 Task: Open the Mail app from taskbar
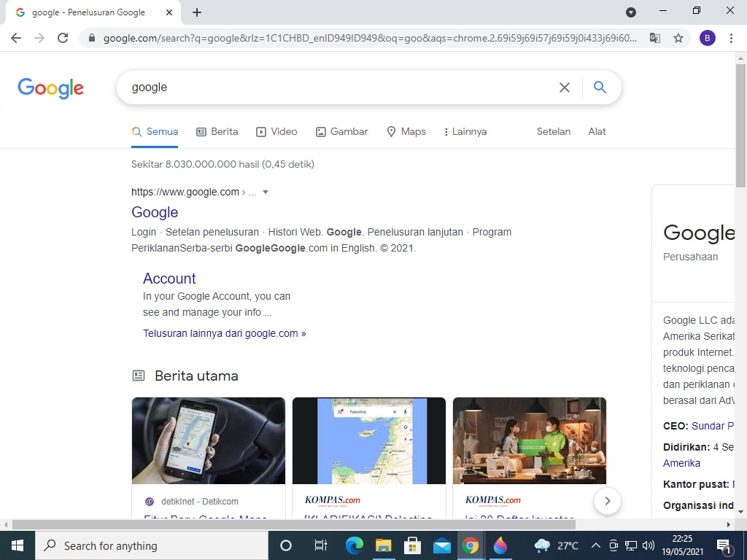click(441, 545)
